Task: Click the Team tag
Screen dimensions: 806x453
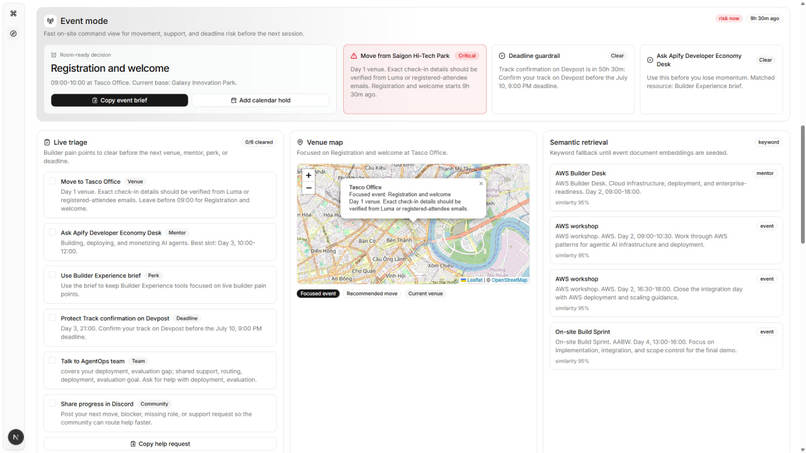Action: click(x=138, y=361)
